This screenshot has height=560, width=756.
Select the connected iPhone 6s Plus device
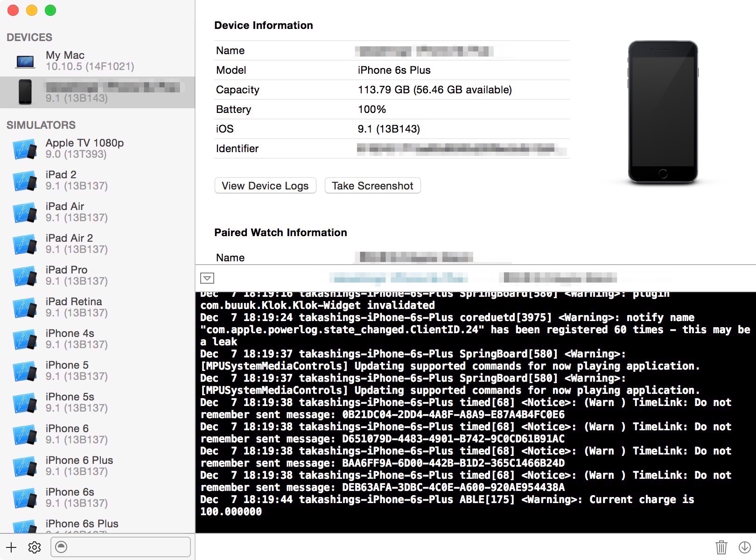tap(93, 92)
